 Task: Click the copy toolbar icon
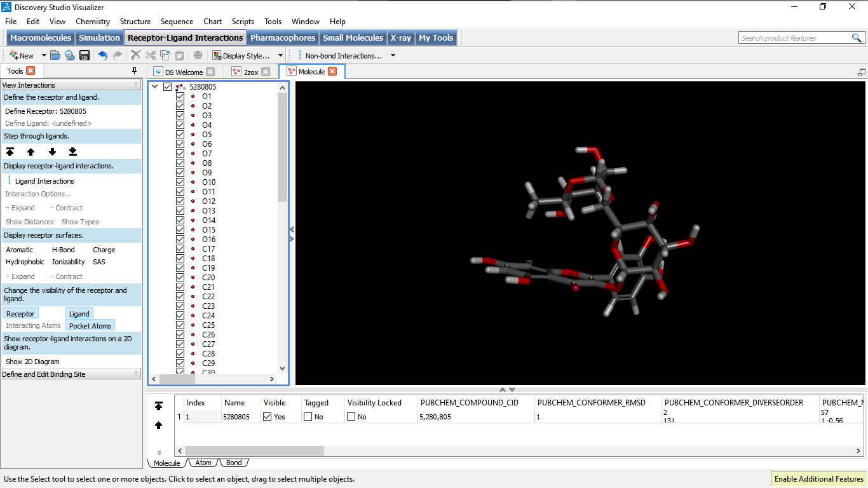pos(165,55)
